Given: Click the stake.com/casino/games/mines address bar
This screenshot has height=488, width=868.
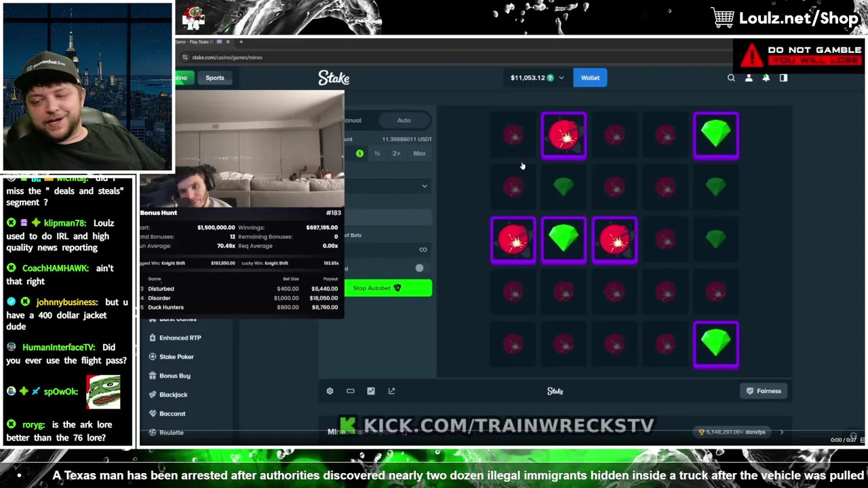Looking at the screenshot, I should coord(226,58).
